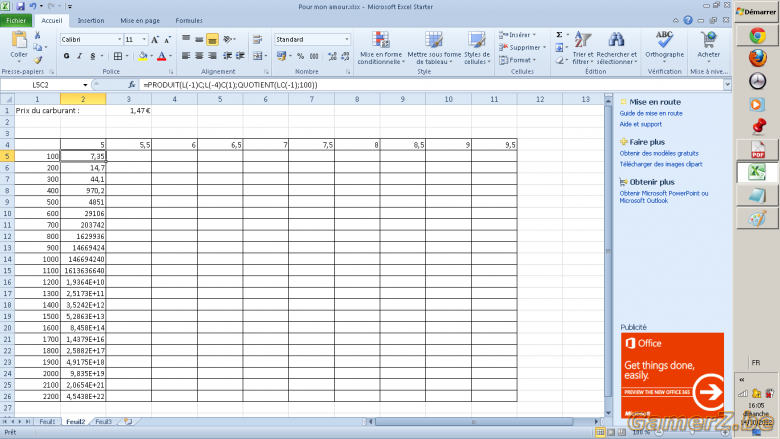Click the merge and center icon

(257, 56)
